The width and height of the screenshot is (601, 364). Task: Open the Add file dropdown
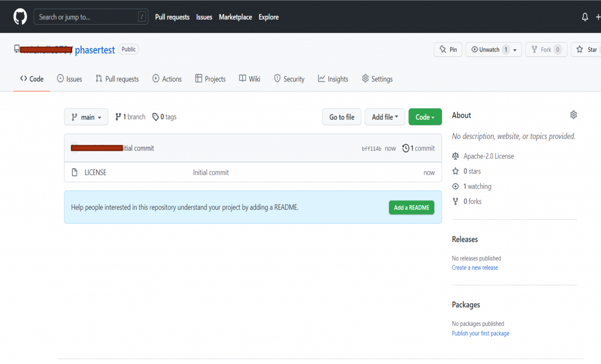tap(385, 117)
